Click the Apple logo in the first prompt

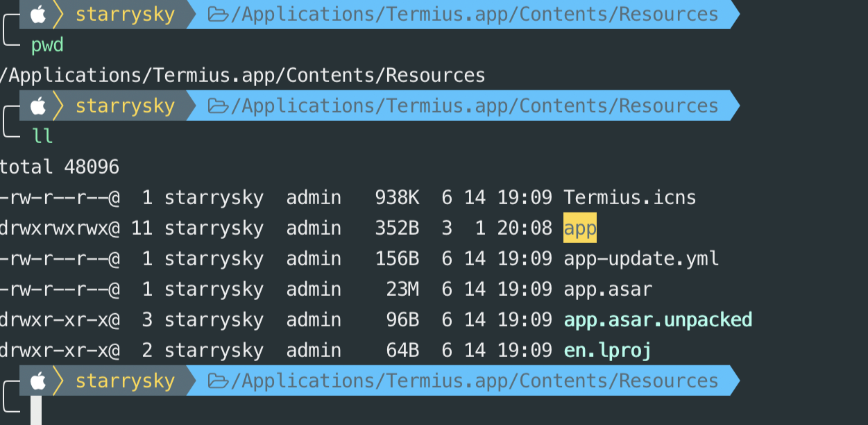click(x=37, y=14)
